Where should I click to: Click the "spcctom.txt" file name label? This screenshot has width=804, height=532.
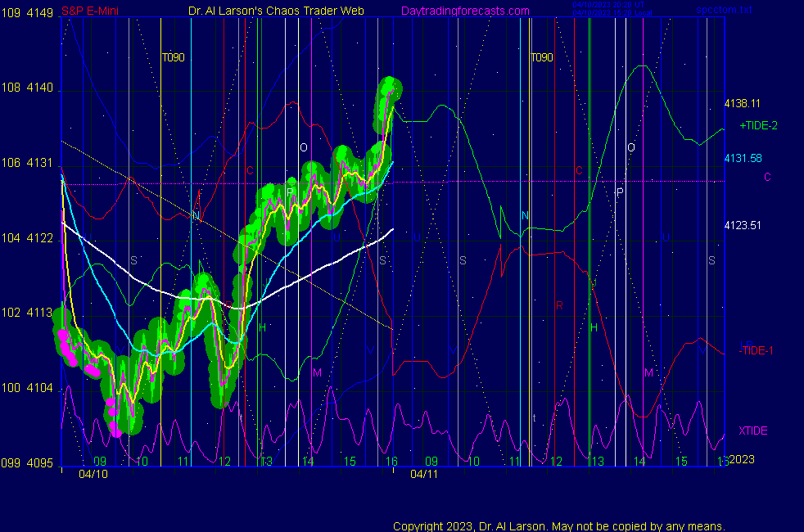point(724,10)
